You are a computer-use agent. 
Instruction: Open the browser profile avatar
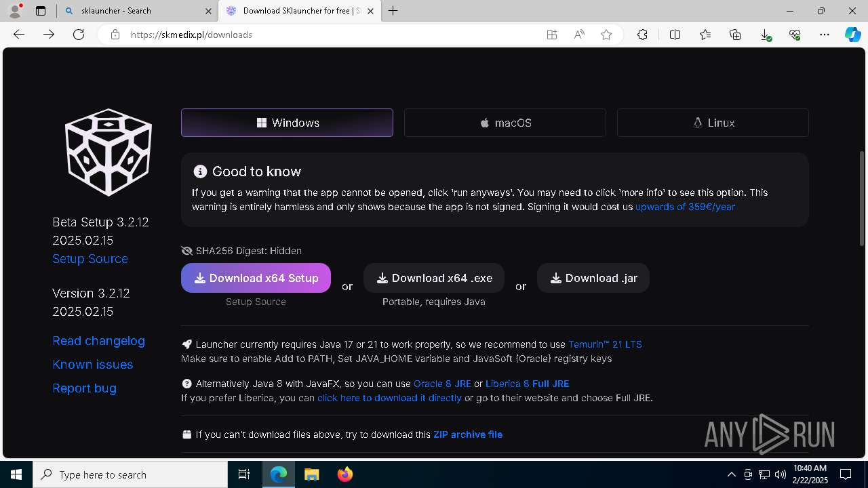click(15, 10)
